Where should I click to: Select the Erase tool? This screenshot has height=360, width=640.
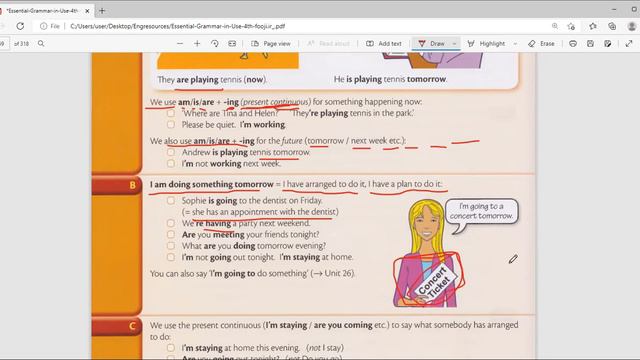[541, 44]
